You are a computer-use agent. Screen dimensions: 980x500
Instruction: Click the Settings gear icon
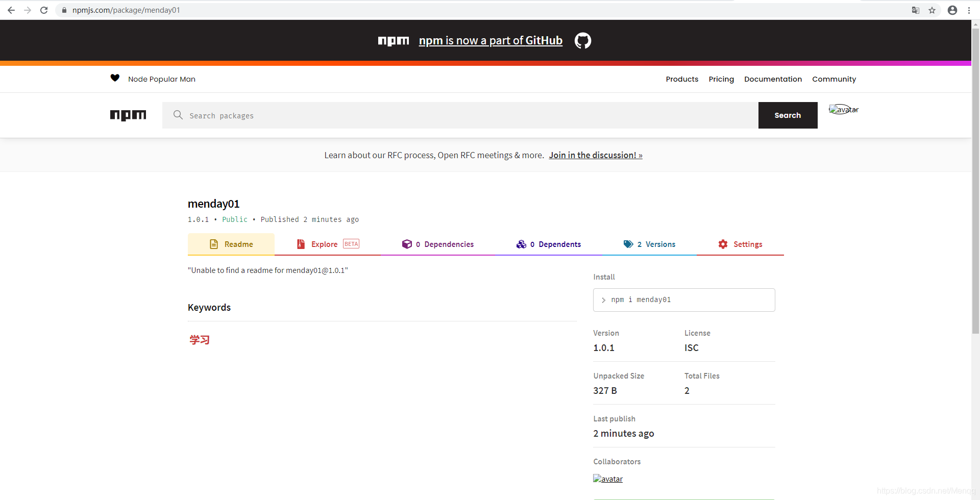(723, 244)
